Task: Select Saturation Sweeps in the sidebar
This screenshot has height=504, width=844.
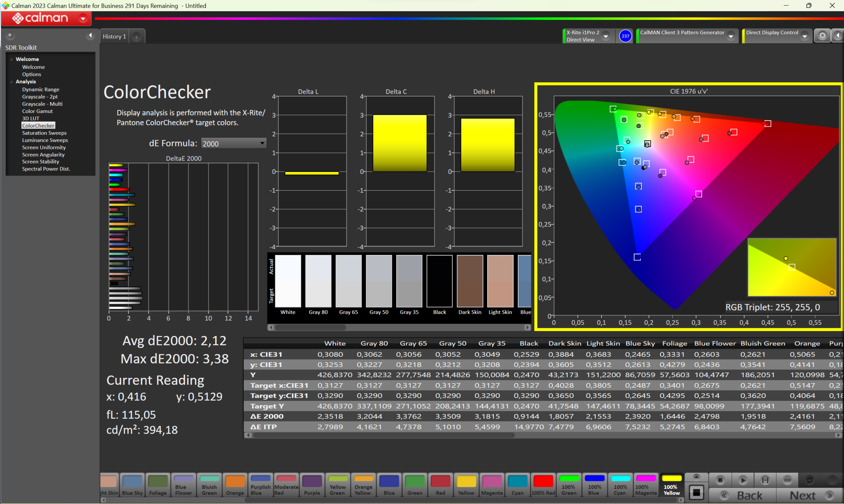Action: point(44,133)
